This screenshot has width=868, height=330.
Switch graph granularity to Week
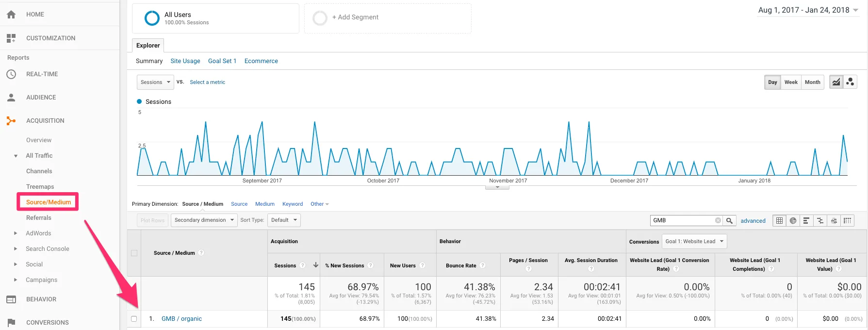point(791,82)
